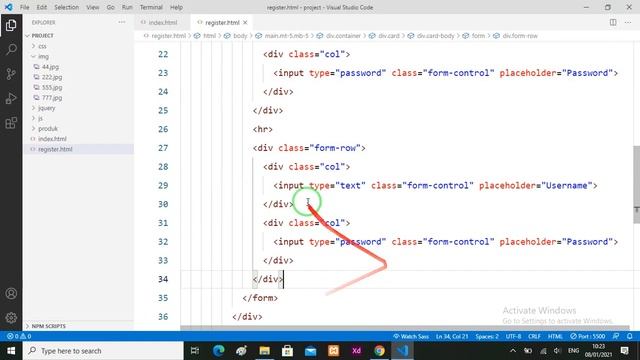This screenshot has width=640, height=360.
Task: Open the Run menu
Action: point(127,7)
